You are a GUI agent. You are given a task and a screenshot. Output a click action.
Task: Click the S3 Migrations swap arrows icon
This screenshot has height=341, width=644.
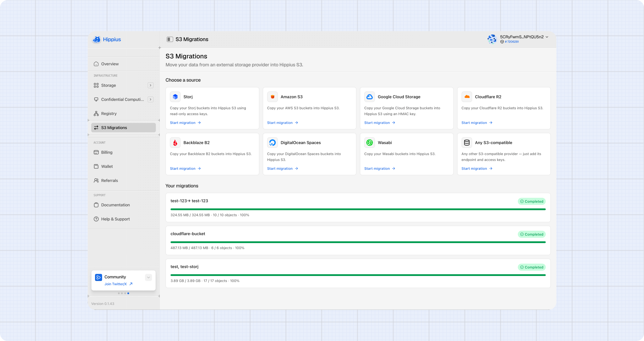pyautogui.click(x=96, y=127)
